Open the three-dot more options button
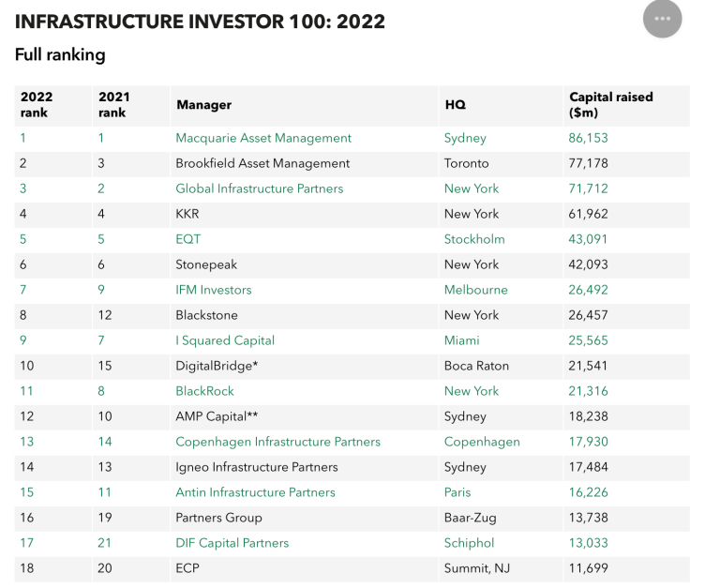Viewport: 720px width, 588px height. 662,19
